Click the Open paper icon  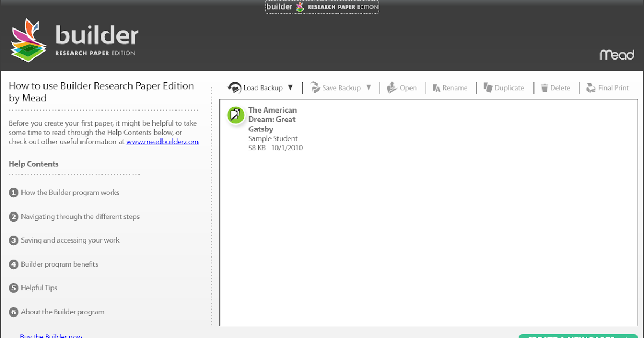pos(392,87)
